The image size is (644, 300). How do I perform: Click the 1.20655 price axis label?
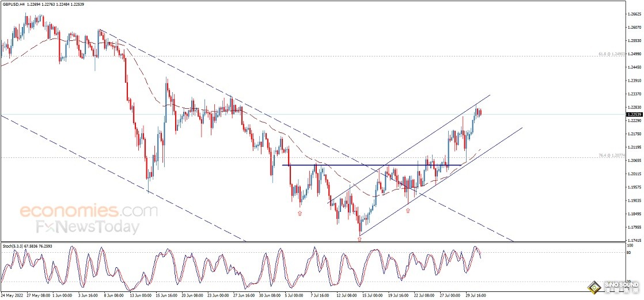coord(634,161)
